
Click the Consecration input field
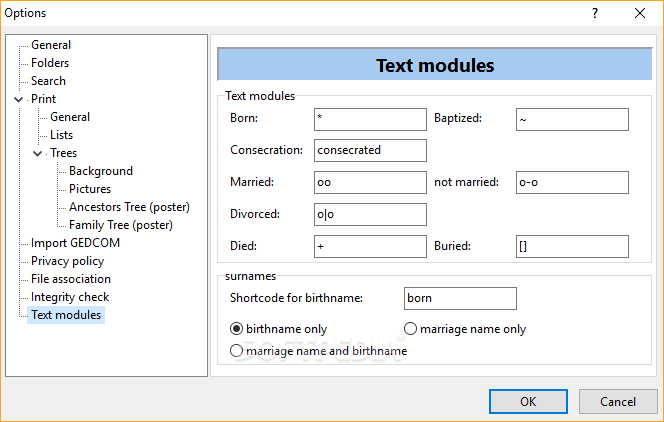370,150
